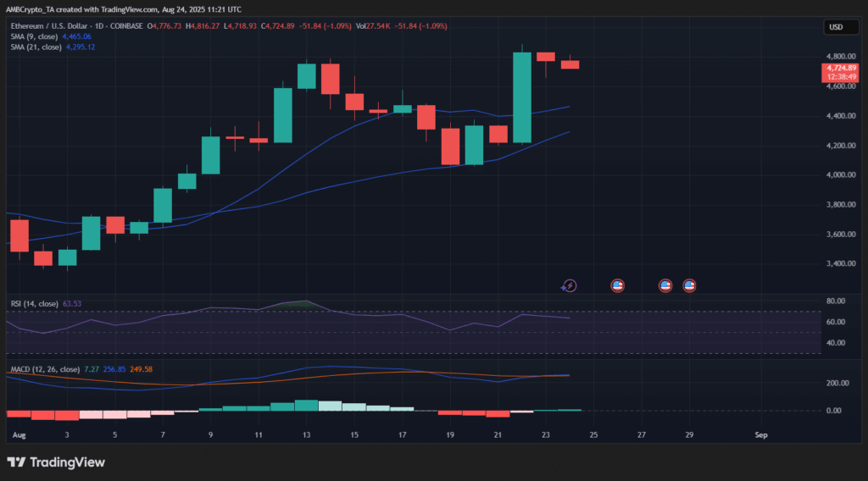Open the last US flag economic event
The image size is (868, 481).
point(689,286)
